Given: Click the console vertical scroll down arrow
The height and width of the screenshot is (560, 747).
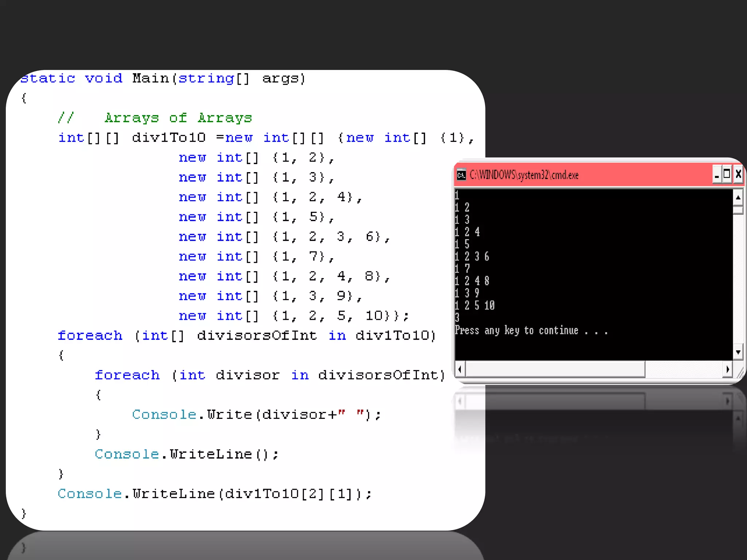Looking at the screenshot, I should coord(738,352).
